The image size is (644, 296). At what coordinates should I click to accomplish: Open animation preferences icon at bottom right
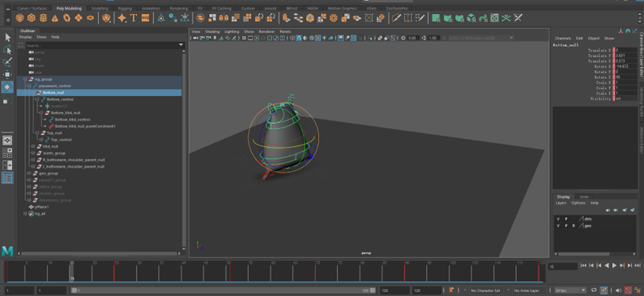pos(638,290)
